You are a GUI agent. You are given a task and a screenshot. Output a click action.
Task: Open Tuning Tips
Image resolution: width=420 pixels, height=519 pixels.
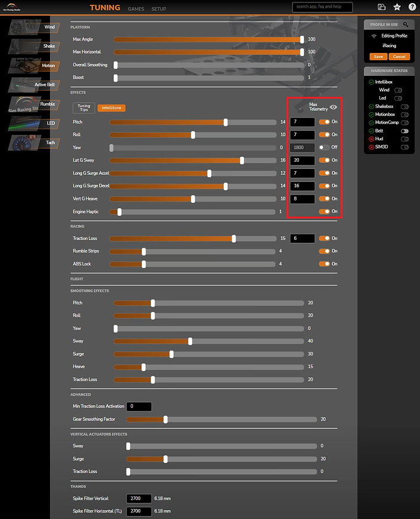84,108
